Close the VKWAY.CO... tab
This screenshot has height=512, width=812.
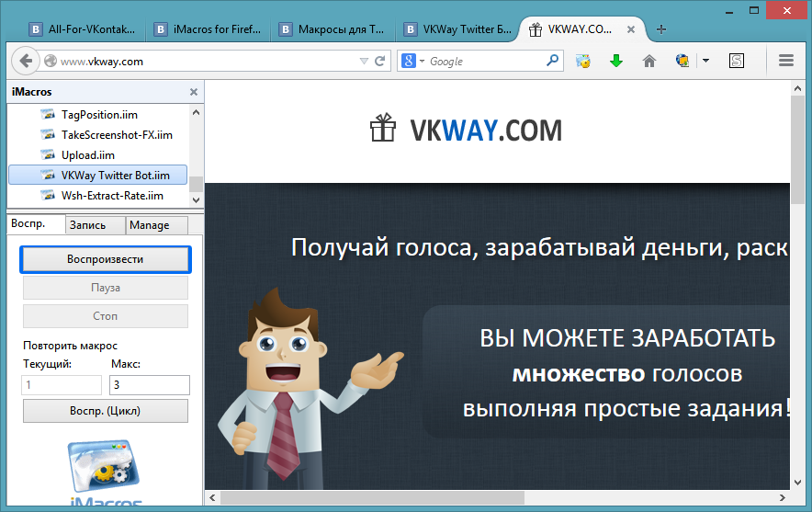[x=631, y=29]
